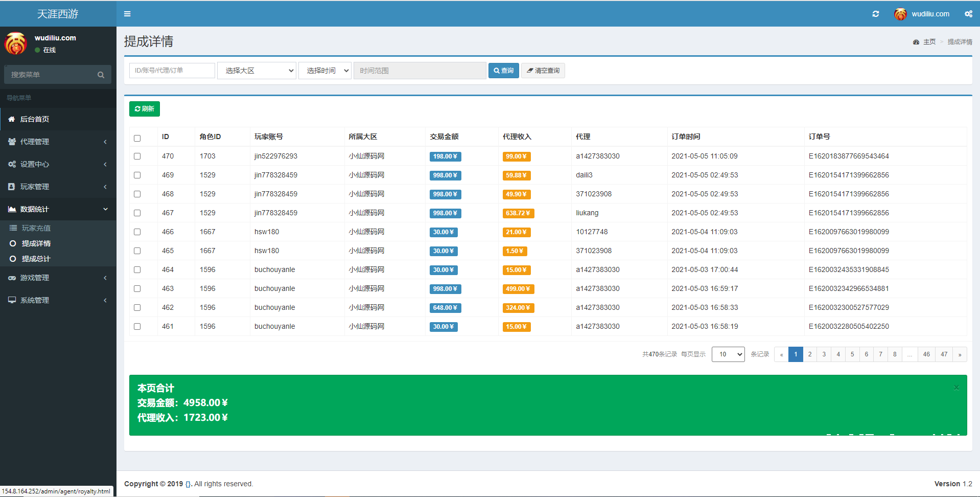The image size is (980, 497).
Task: Click the 638.72¥ agent income badge
Action: [x=518, y=213]
